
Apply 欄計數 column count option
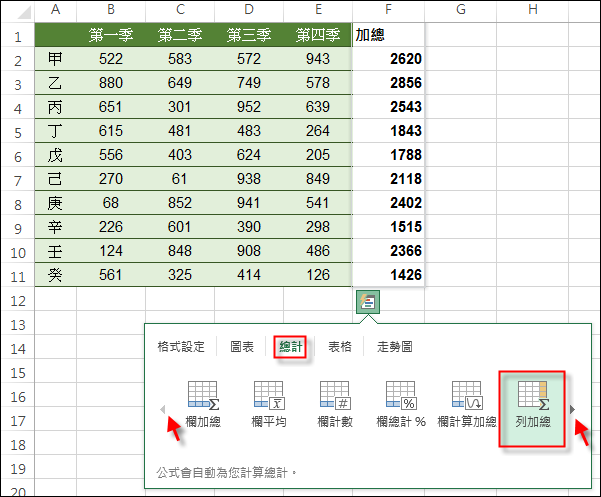tap(335, 405)
